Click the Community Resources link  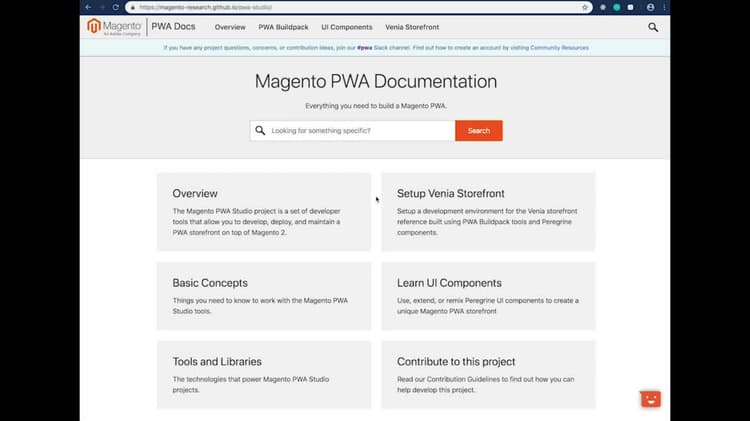point(559,48)
